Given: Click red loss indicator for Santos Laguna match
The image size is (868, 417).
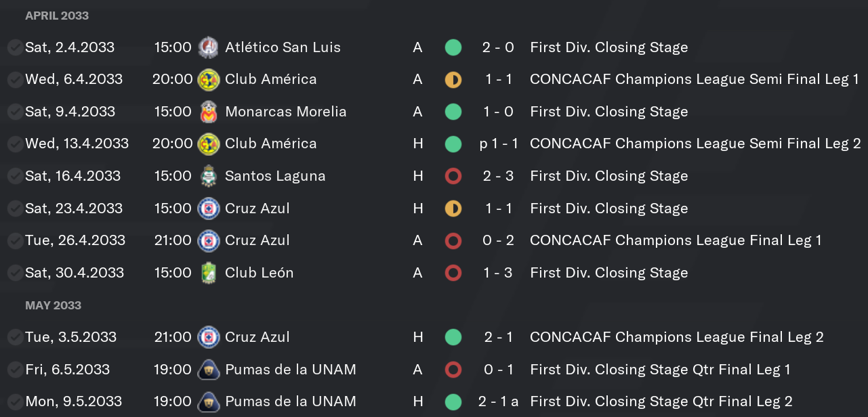Looking at the screenshot, I should (x=453, y=176).
